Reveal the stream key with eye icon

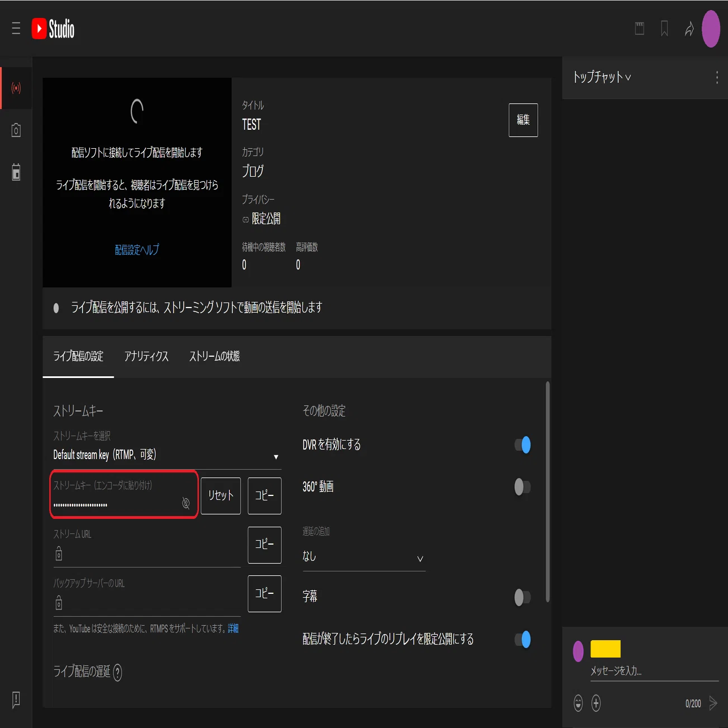click(186, 503)
